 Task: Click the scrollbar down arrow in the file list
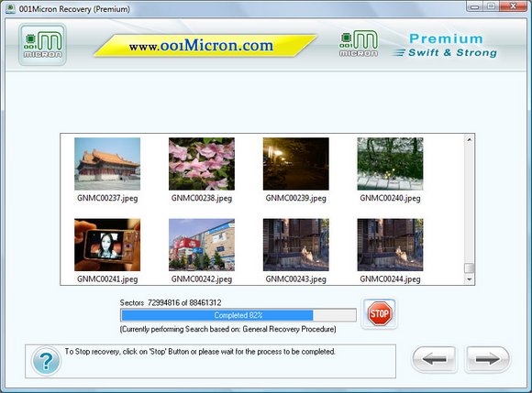[x=470, y=279]
